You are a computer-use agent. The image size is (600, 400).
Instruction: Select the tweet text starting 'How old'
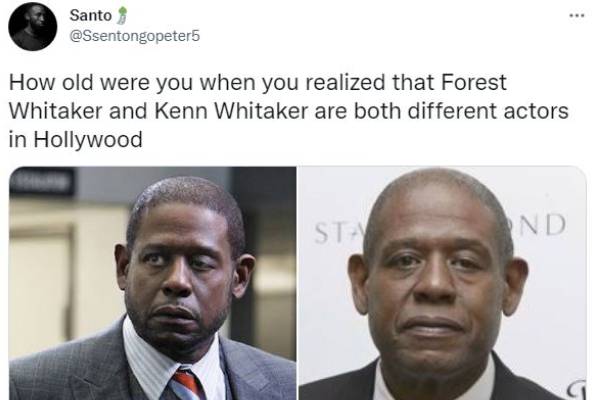click(289, 111)
